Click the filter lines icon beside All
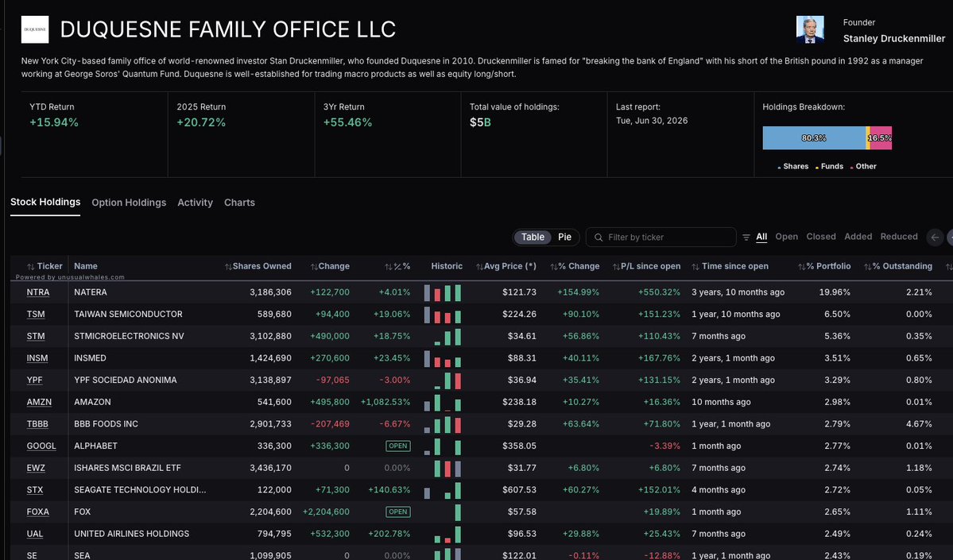Viewport: 953px width, 560px height. click(x=746, y=238)
